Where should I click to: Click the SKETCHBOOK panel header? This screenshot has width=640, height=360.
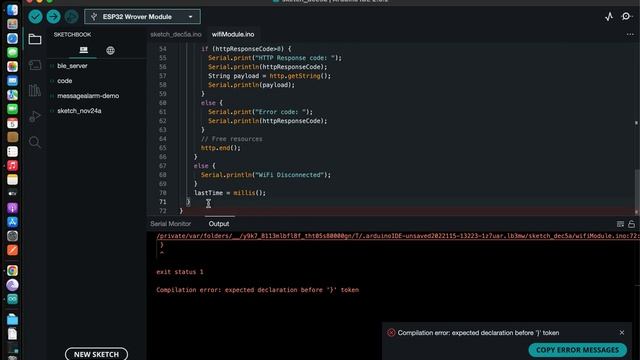[x=72, y=35]
